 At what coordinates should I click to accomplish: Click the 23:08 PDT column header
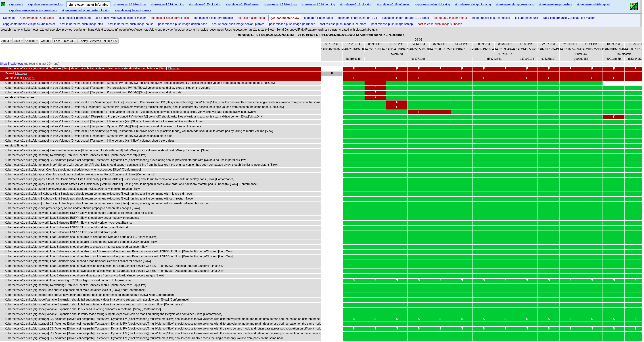click(x=527, y=44)
